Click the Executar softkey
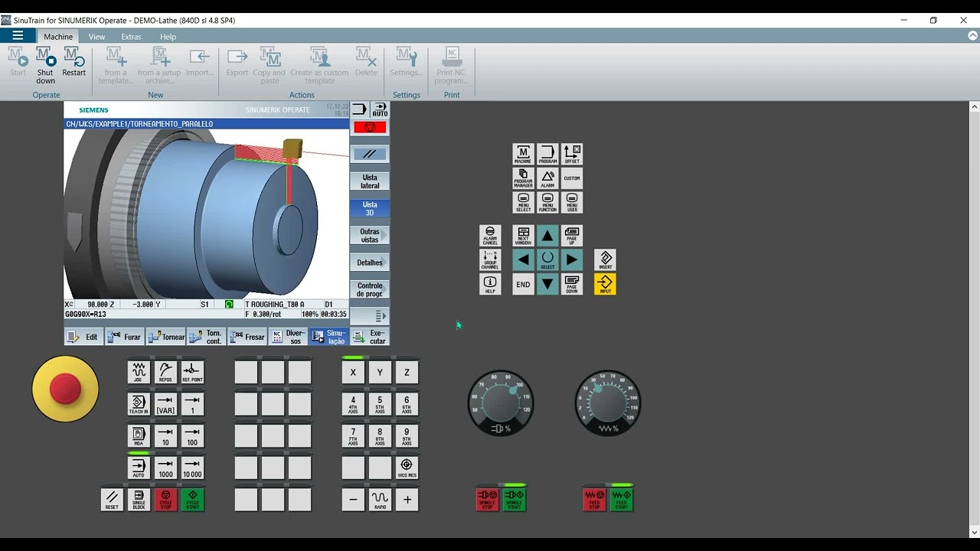Image resolution: width=980 pixels, height=551 pixels. (370, 337)
